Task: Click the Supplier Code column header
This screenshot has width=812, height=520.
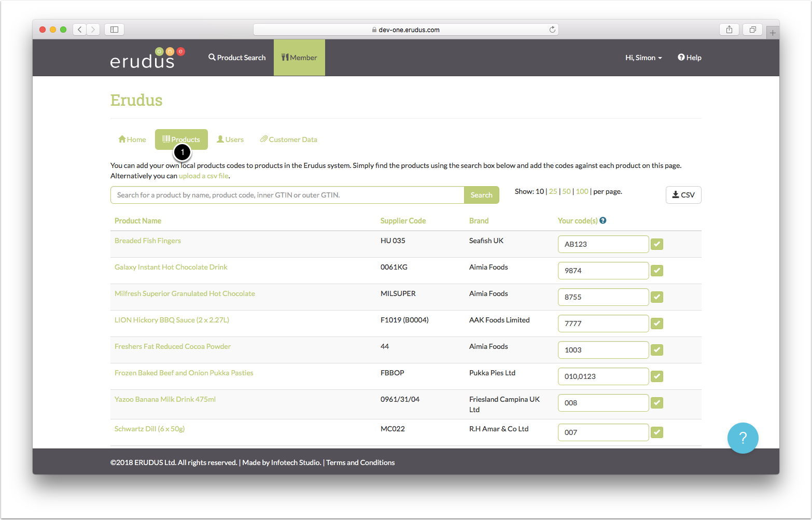Action: tap(403, 221)
